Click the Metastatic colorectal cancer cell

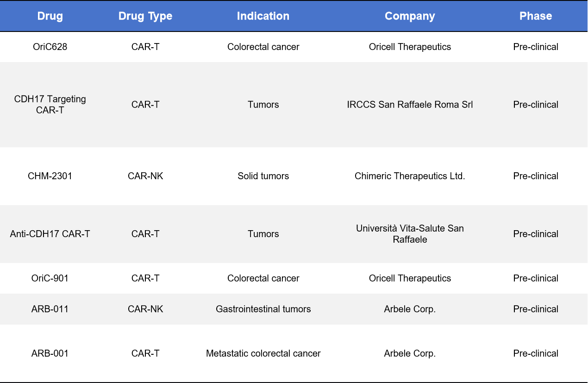263,353
